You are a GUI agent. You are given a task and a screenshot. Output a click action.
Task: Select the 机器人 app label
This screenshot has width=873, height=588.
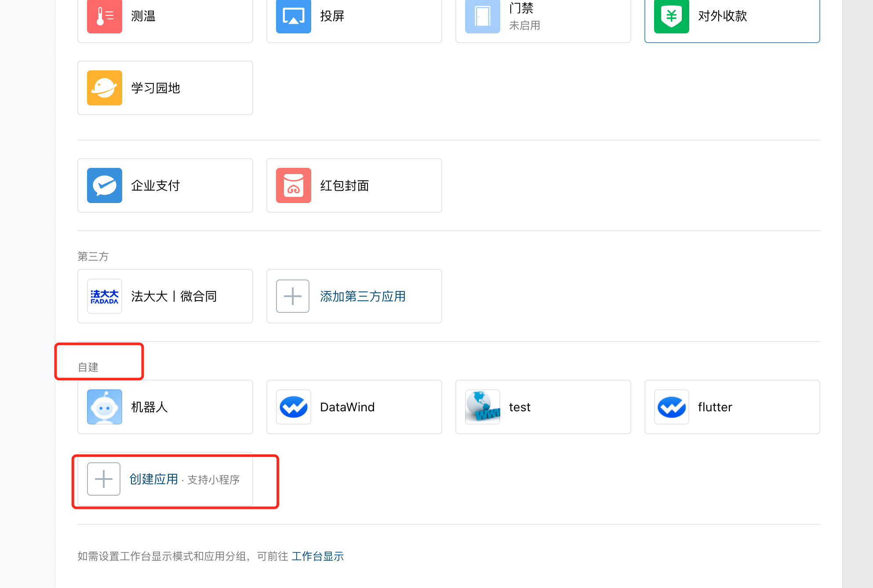tap(149, 407)
